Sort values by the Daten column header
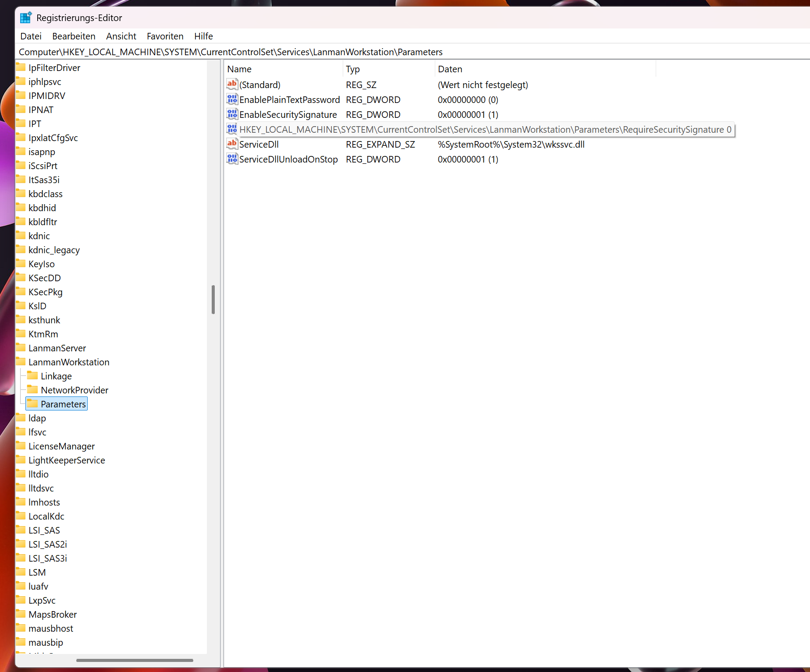810x672 pixels. 545,69
